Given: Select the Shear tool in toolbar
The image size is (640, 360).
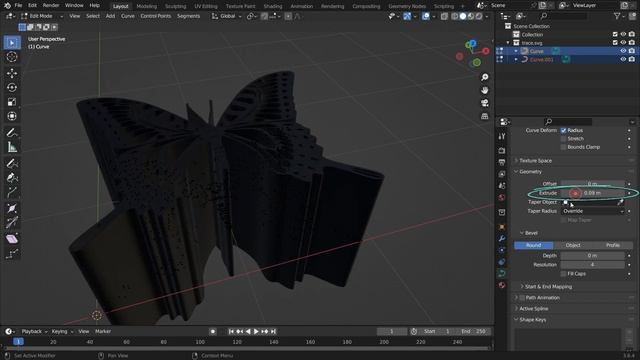Looking at the screenshot, I should pyautogui.click(x=12, y=239).
